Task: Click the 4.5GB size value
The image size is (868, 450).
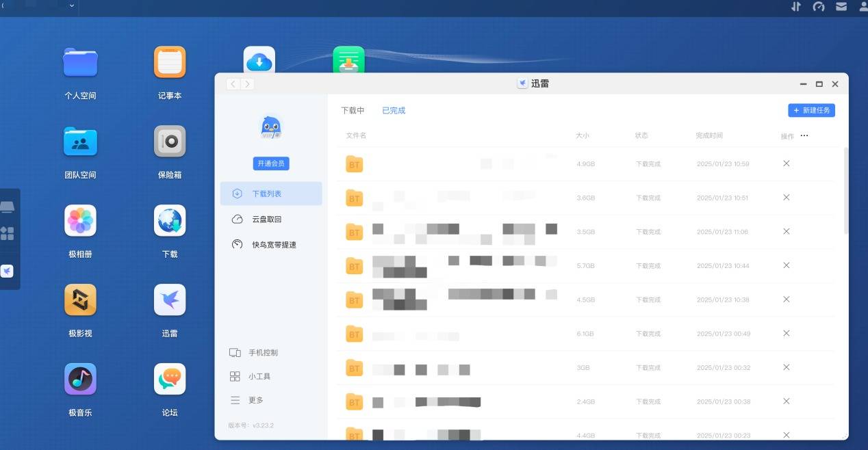Action: tap(586, 300)
